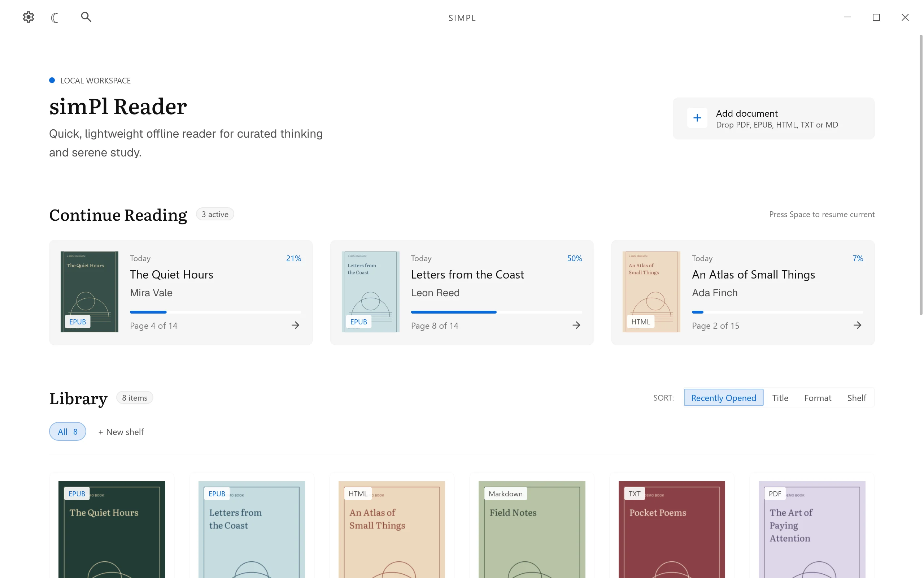Click An Atlas of Small Things progress bar

777,312
